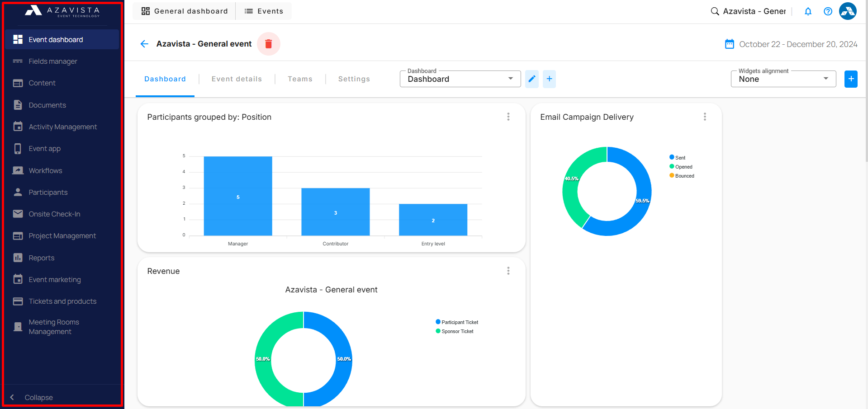Open Participants widget three-dot menu
This screenshot has width=868, height=409.
coord(508,117)
